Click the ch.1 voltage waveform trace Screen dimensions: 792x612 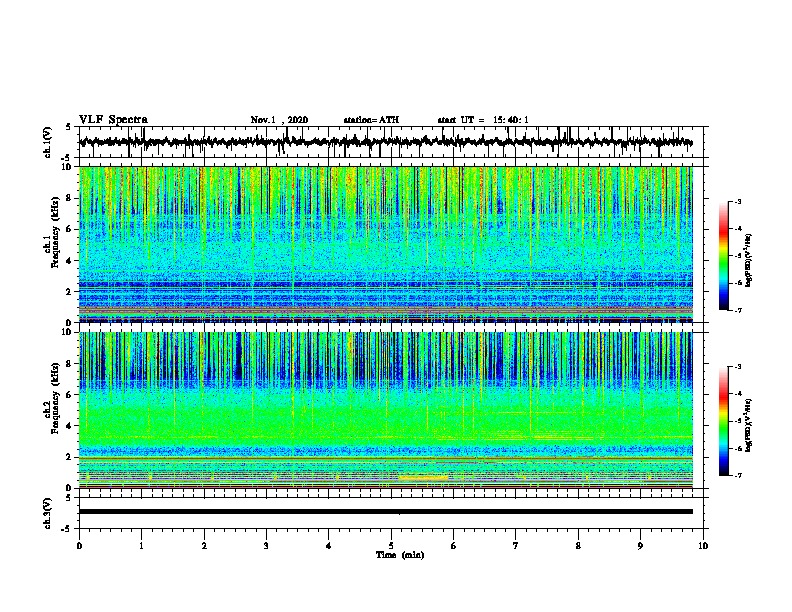[x=386, y=142]
